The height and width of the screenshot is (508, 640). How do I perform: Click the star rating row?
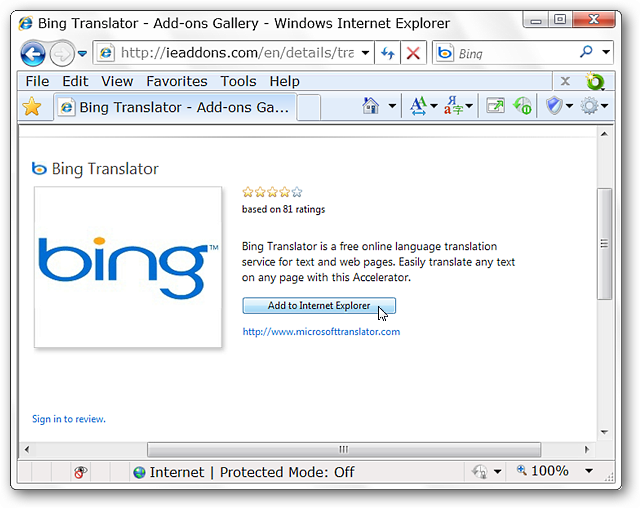click(x=272, y=192)
